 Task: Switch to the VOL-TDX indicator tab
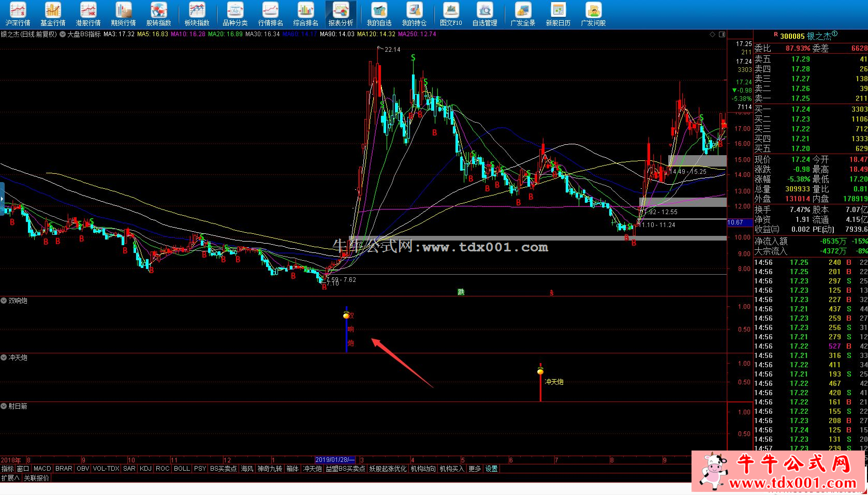tap(106, 469)
